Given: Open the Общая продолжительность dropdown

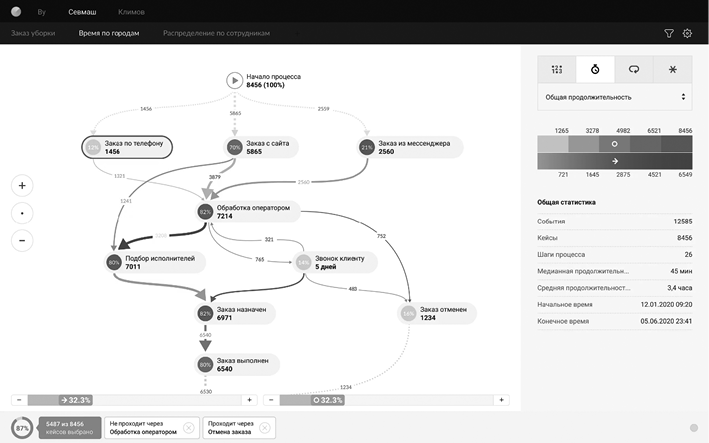Looking at the screenshot, I should point(614,97).
